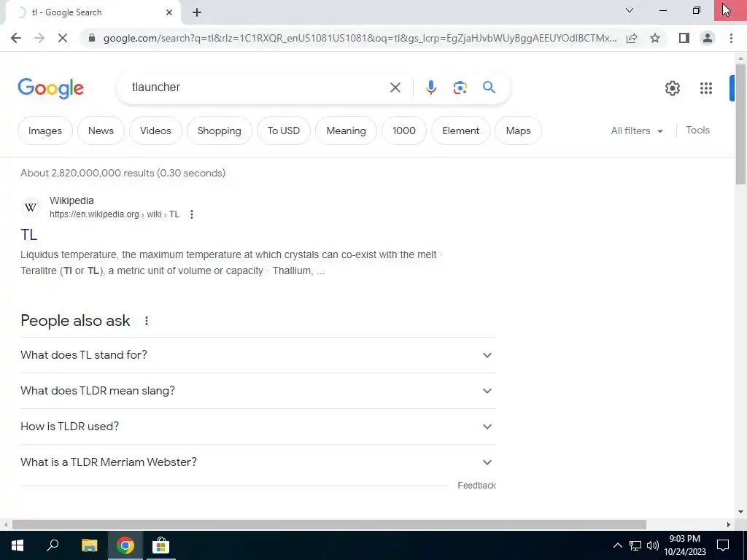The height and width of the screenshot is (560, 747).
Task: Open the Wikipedia result options menu
Action: [x=192, y=214]
